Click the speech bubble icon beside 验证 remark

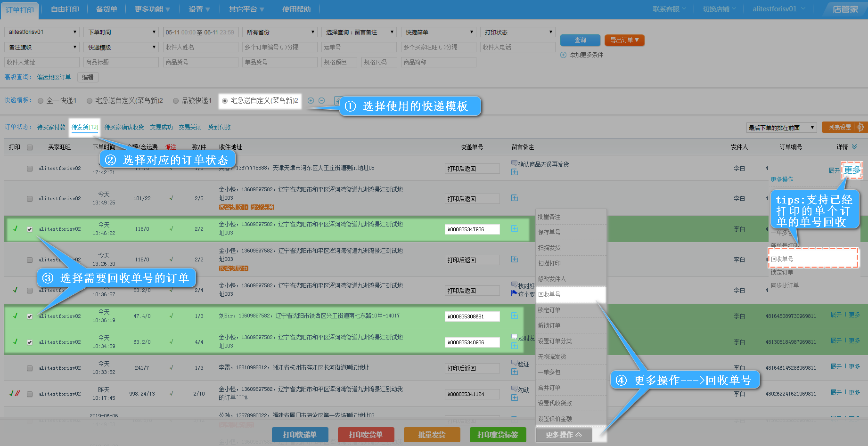coord(514,363)
